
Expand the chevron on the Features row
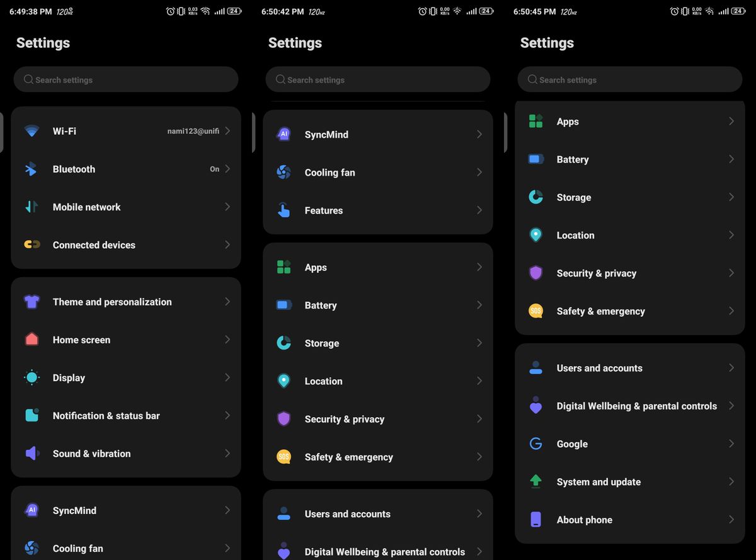479,210
